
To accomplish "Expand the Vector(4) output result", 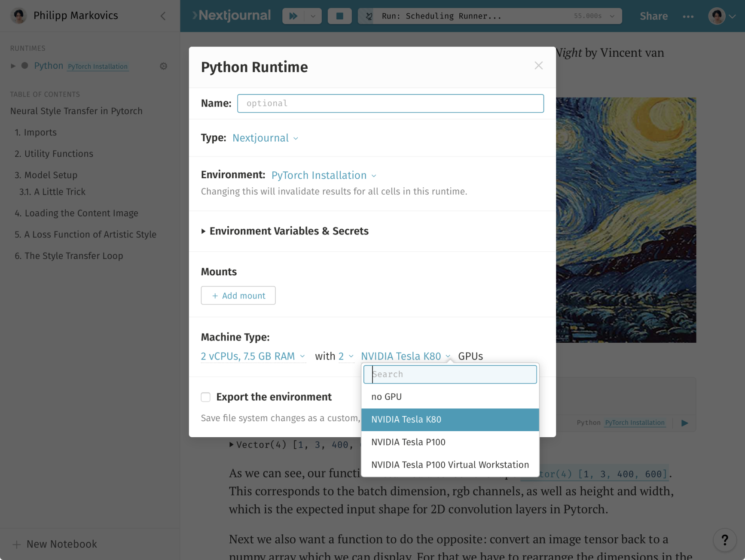I will tap(232, 444).
